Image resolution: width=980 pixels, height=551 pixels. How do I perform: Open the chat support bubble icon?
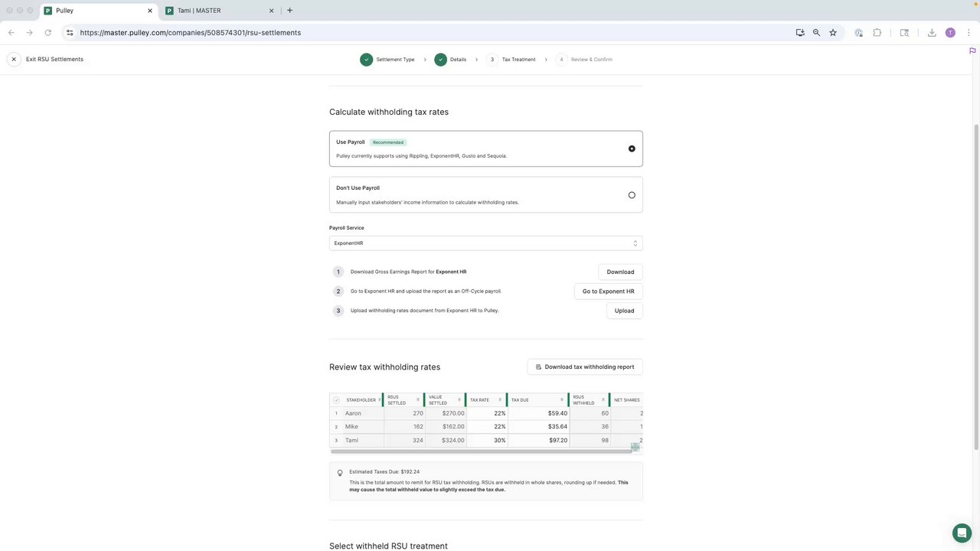click(x=962, y=533)
